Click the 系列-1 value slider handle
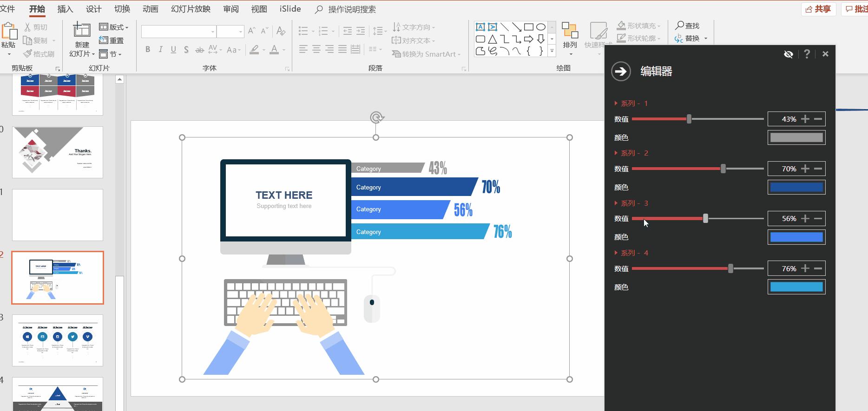The image size is (868, 411). pos(689,119)
